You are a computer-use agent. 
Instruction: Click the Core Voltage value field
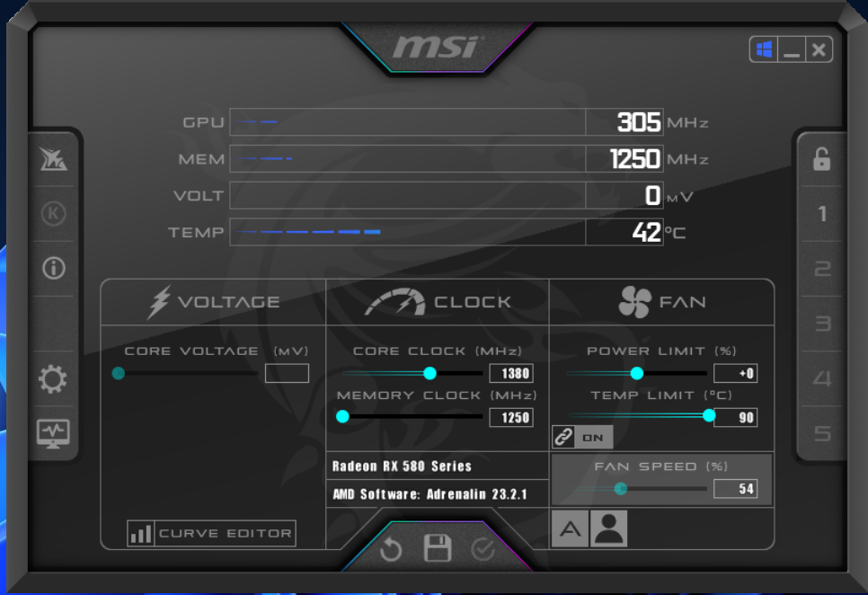[x=287, y=373]
